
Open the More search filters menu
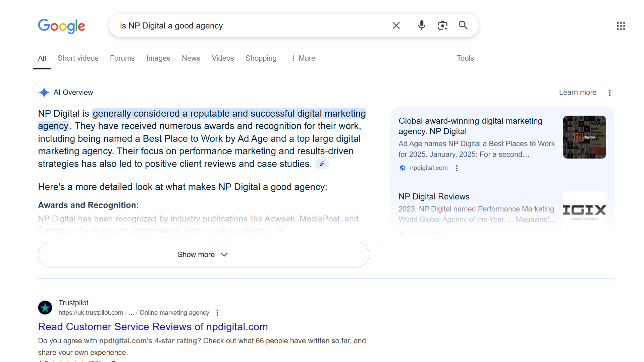pos(303,58)
